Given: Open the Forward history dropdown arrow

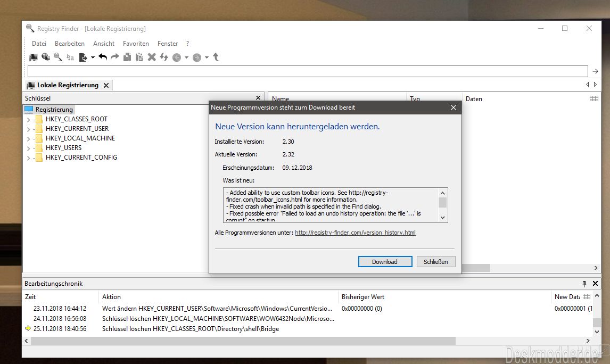Looking at the screenshot, I should (x=207, y=57).
